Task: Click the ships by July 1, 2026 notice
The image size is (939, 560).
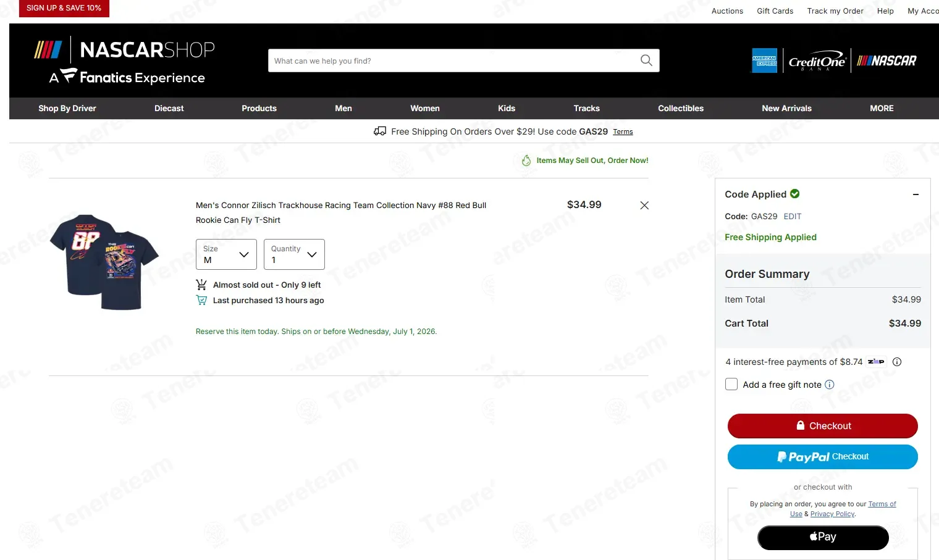Action: pyautogui.click(x=316, y=332)
